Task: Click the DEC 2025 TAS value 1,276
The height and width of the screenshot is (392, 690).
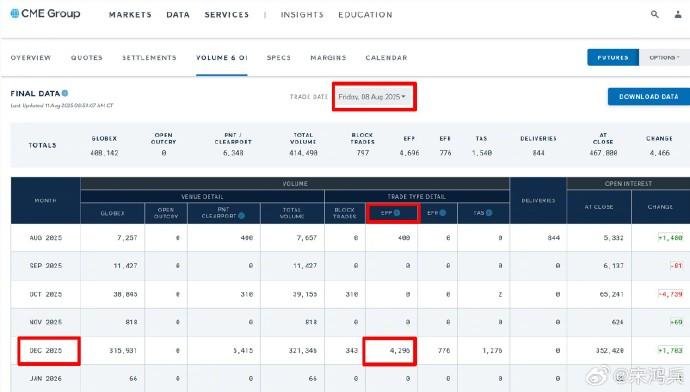Action: [492, 351]
